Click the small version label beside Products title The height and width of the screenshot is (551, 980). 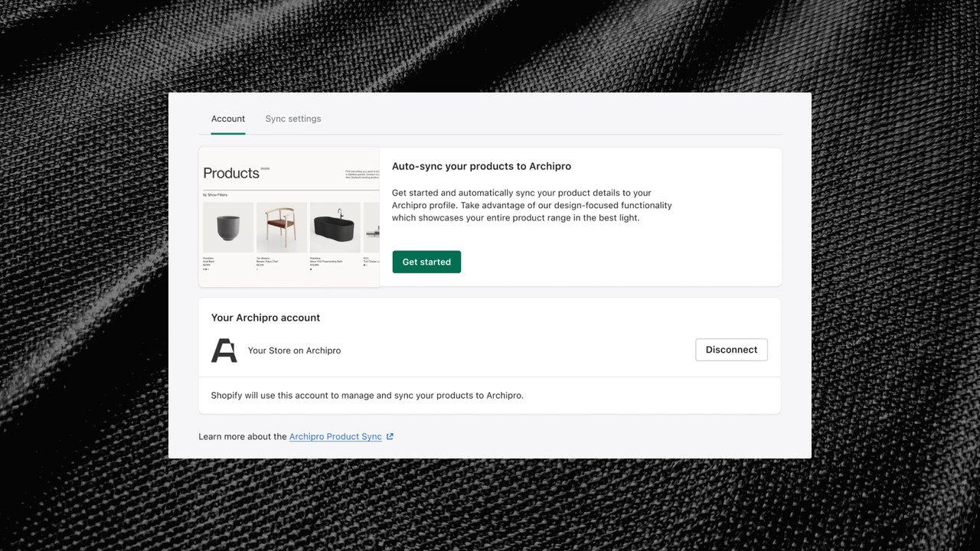[x=266, y=169]
